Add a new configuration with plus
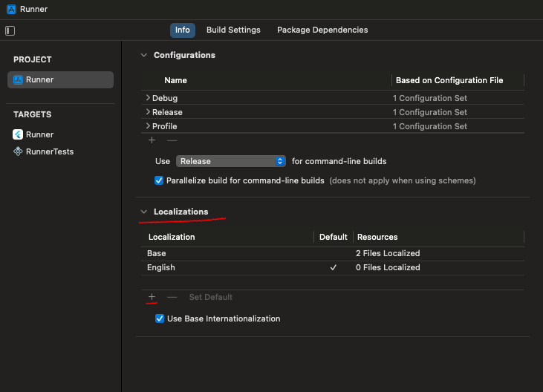The width and height of the screenshot is (543, 392). pyautogui.click(x=152, y=140)
